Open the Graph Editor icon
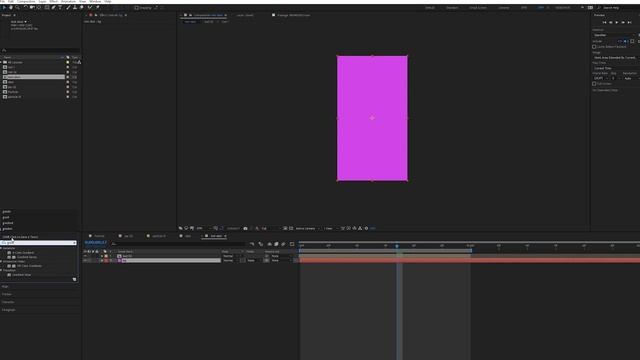 [292, 244]
